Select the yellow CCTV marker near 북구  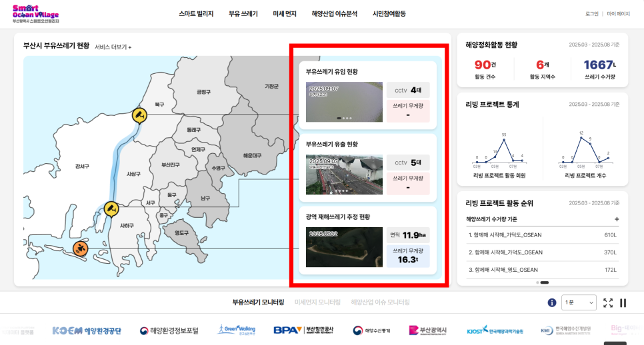[139, 115]
